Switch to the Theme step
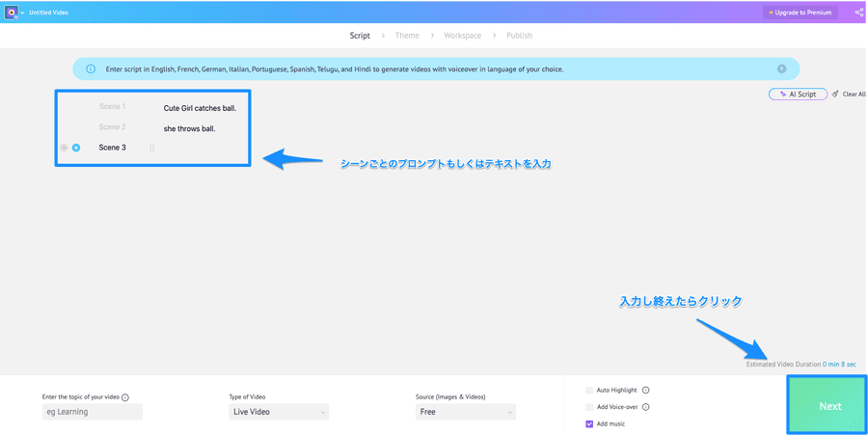 click(407, 36)
